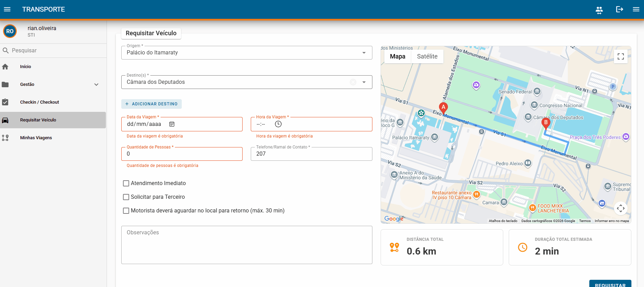Open Google Maps Termos link
This screenshot has height=287, width=644.
coord(585,221)
